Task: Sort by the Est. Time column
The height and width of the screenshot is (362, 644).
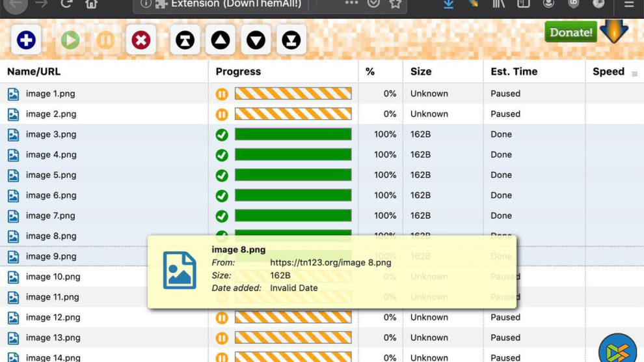Action: click(514, 72)
